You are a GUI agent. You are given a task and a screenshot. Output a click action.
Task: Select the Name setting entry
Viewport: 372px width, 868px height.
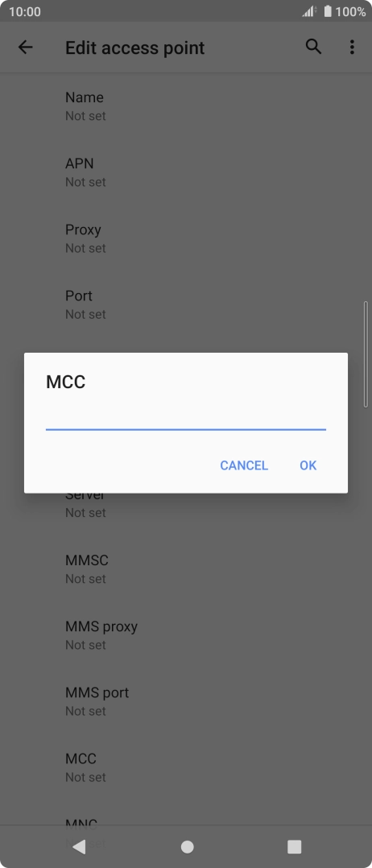click(x=186, y=105)
